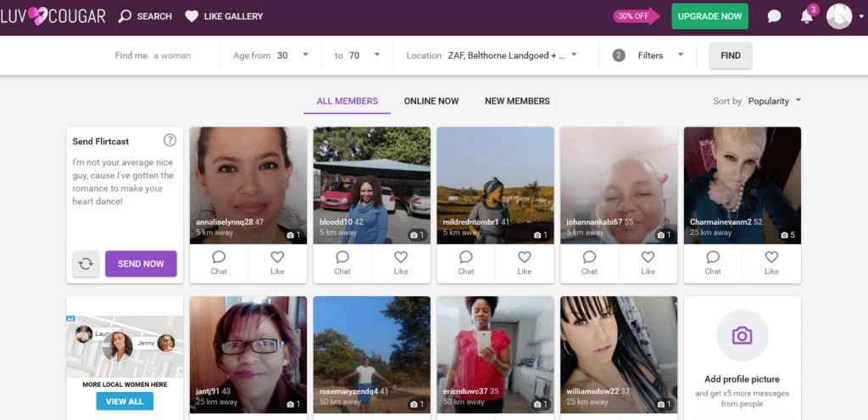This screenshot has height=420, width=868.
Task: Open rosemaryzendq4's profile photo
Action: pos(371,355)
